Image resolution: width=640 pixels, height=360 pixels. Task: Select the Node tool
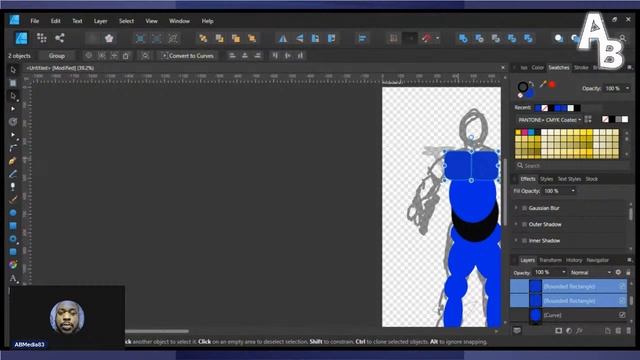coord(13,96)
